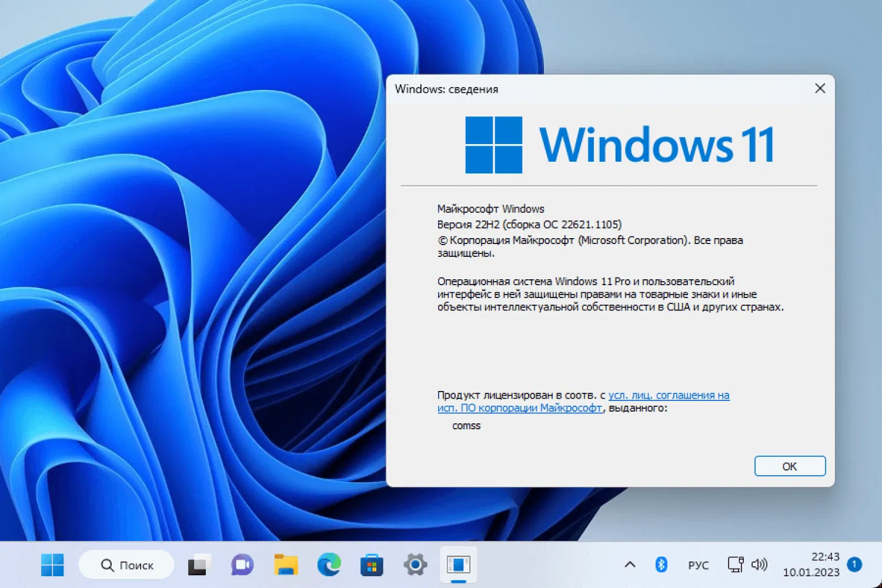Close the Windows: сведения dialog

pyautogui.click(x=820, y=88)
